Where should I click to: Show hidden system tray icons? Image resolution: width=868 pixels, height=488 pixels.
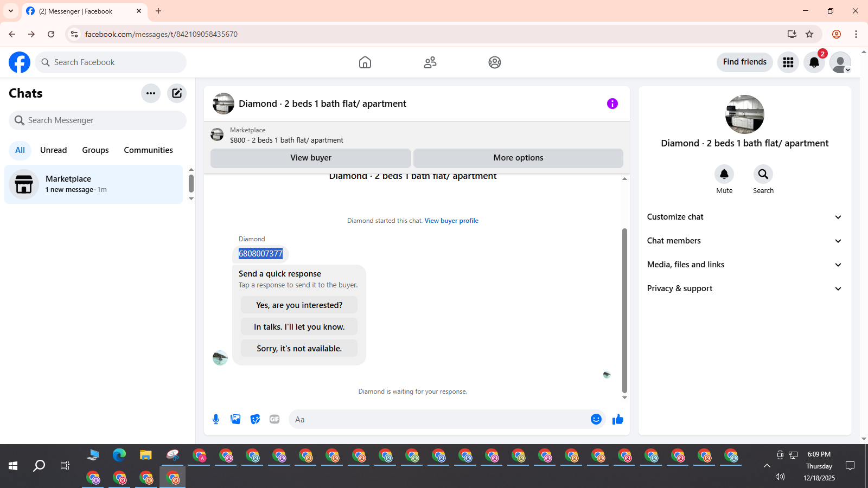[767, 466]
